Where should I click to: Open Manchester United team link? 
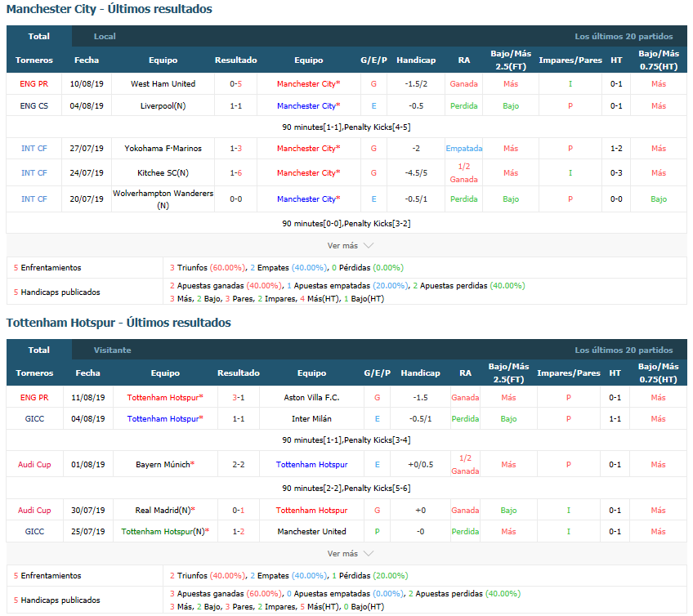311,532
